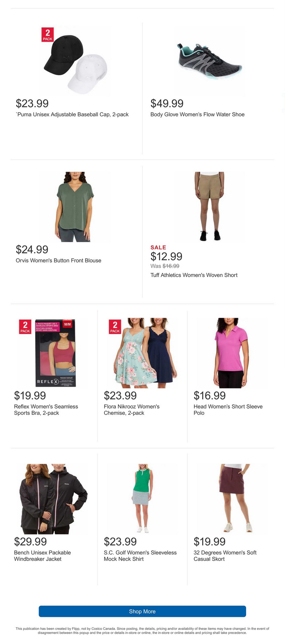Click the Shop More button

click(x=142, y=611)
